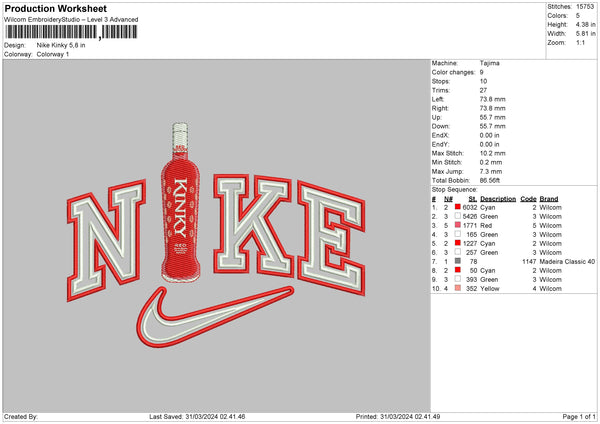600x424 pixels.
Task: Click 'Madeira Classic 40' brand text
Action: pyautogui.click(x=567, y=261)
